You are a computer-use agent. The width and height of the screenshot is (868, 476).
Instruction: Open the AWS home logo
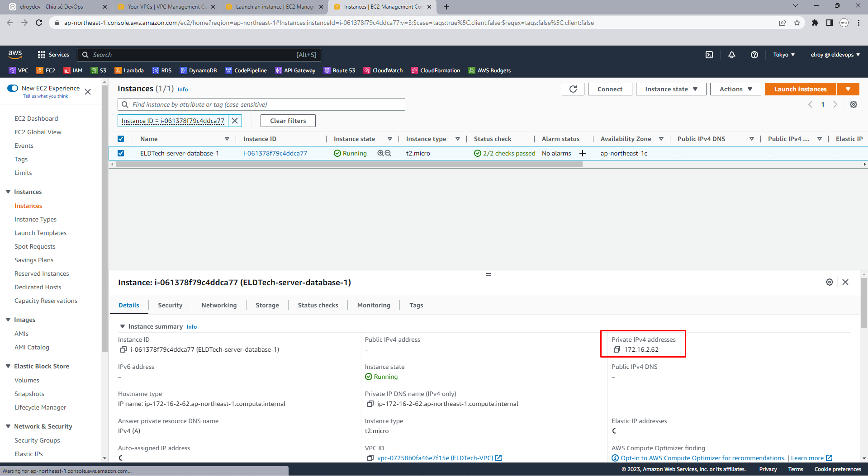(x=15, y=54)
